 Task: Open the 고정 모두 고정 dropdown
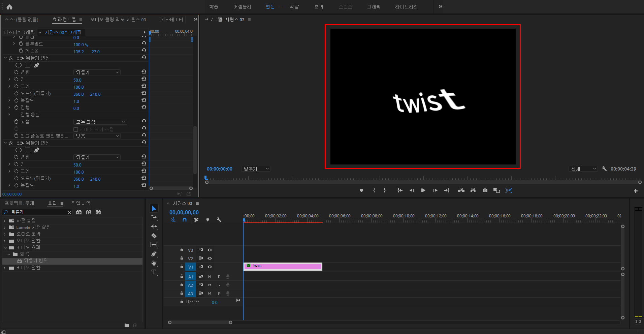(100, 122)
